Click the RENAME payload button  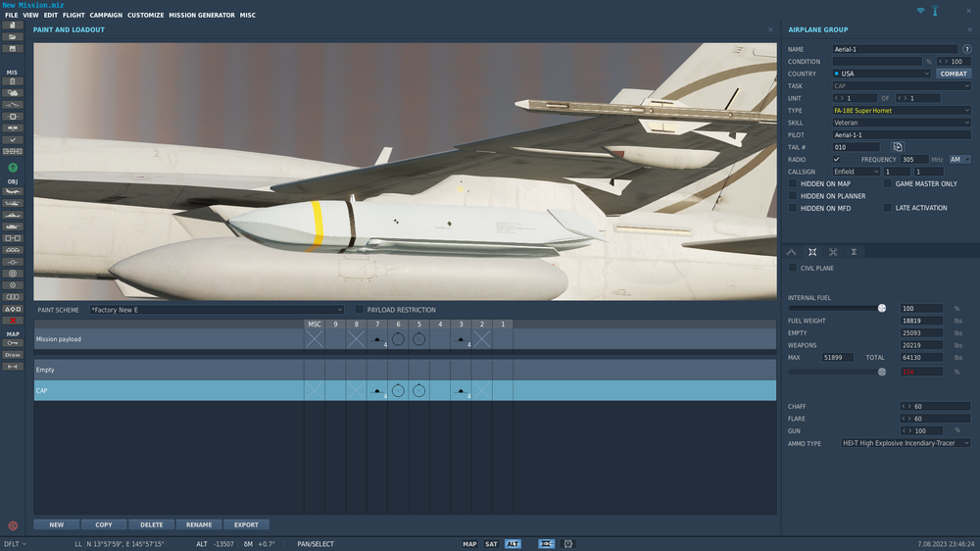point(199,525)
